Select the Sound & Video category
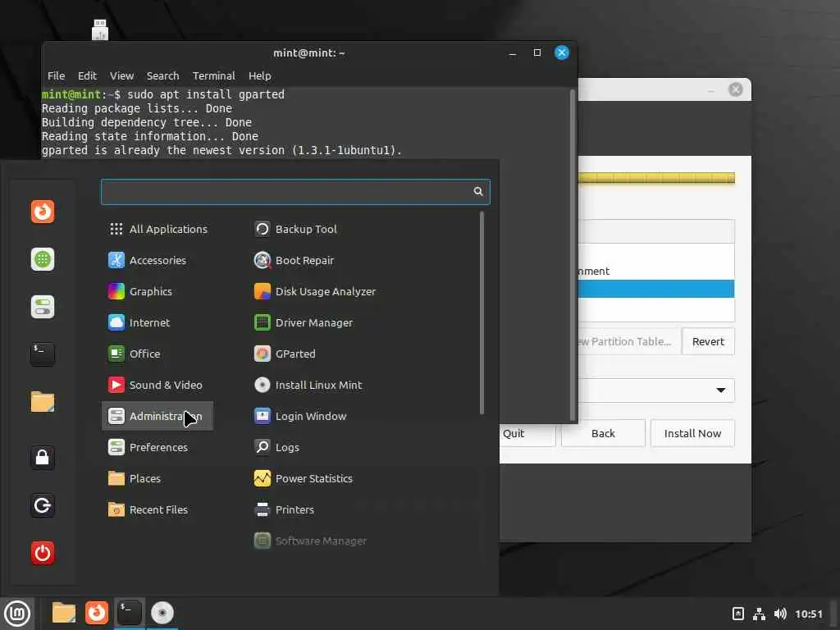Viewport: 840px width, 630px height. click(157, 385)
